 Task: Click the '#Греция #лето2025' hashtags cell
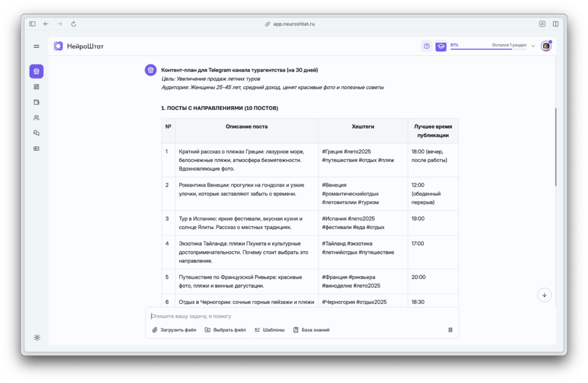[x=363, y=160]
